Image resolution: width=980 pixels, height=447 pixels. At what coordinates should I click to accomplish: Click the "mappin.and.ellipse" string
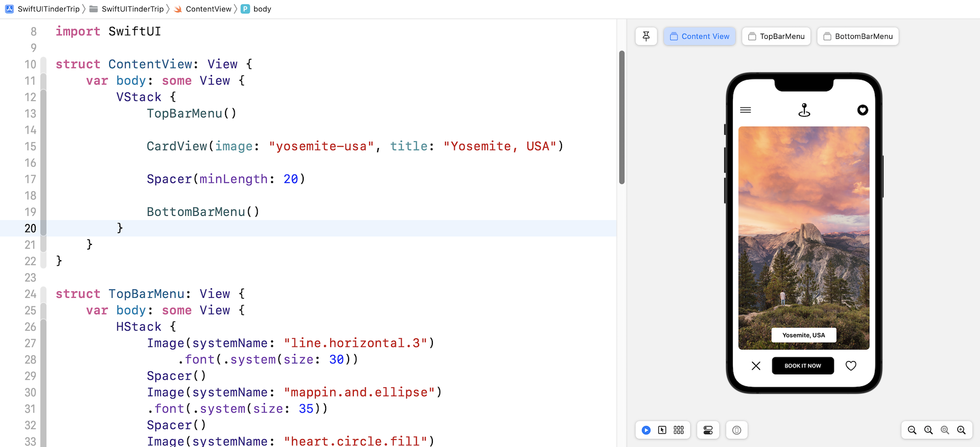[x=359, y=392]
